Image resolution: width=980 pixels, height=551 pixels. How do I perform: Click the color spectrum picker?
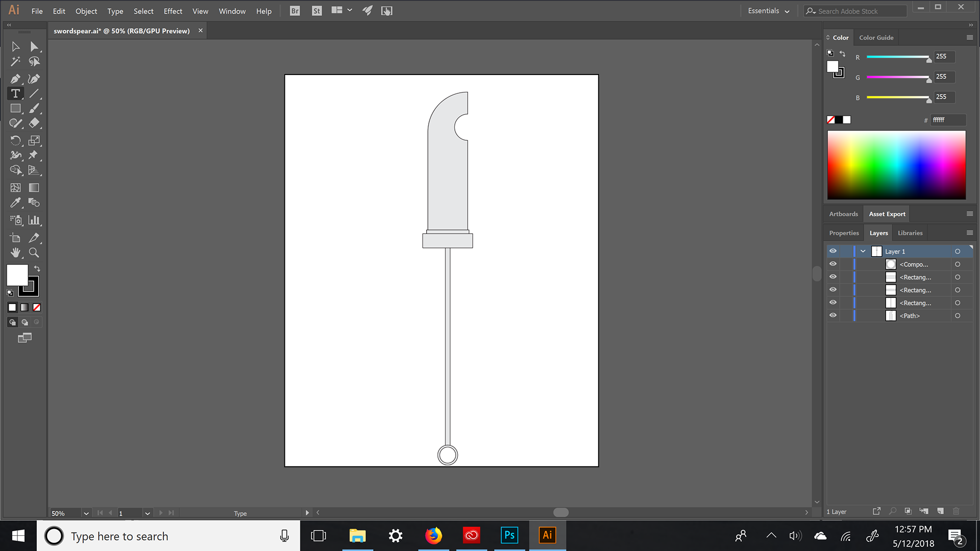point(896,165)
